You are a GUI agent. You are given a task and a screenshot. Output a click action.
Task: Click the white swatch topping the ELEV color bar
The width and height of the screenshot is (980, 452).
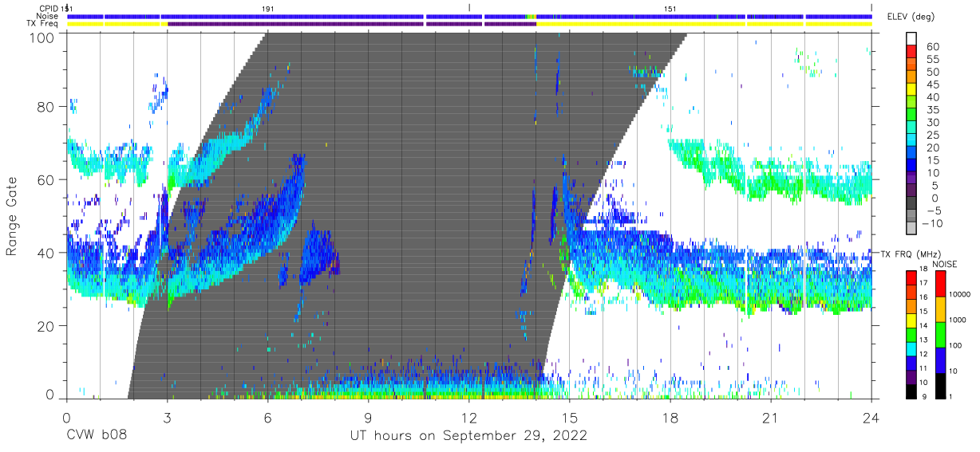pos(912,37)
